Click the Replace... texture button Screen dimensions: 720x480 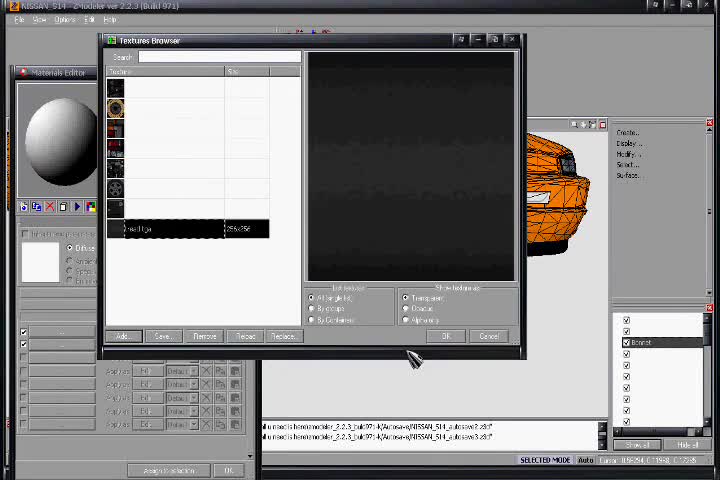click(x=284, y=336)
